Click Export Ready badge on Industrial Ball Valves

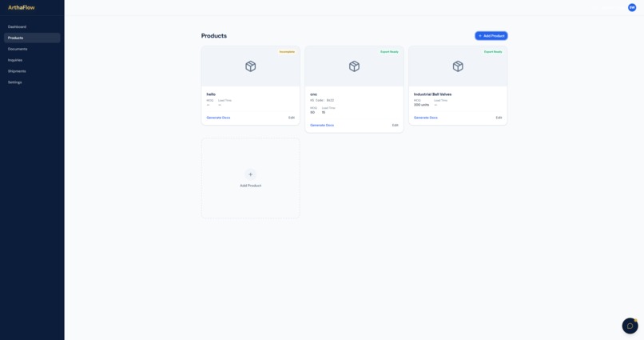coord(493,52)
